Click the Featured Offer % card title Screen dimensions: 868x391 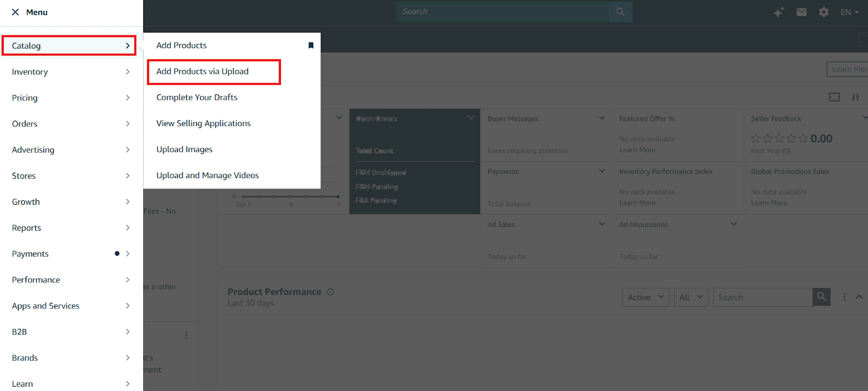point(647,118)
